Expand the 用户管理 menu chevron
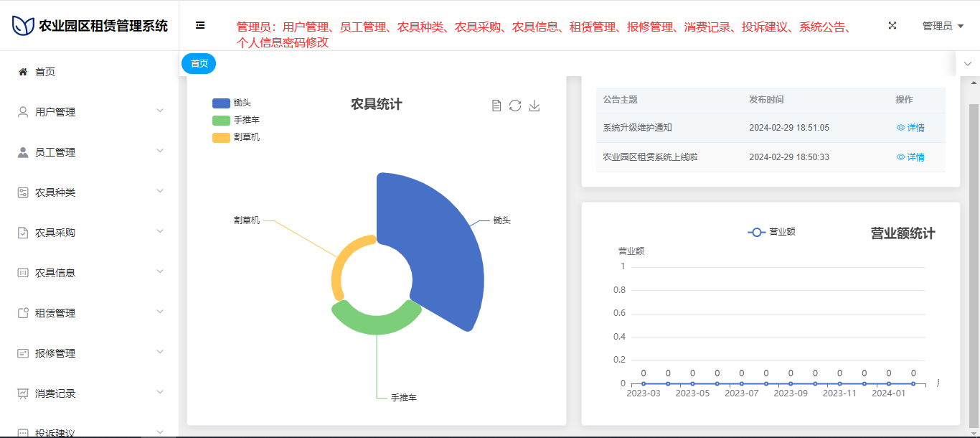Viewport: 980px width, 438px height. [x=160, y=111]
